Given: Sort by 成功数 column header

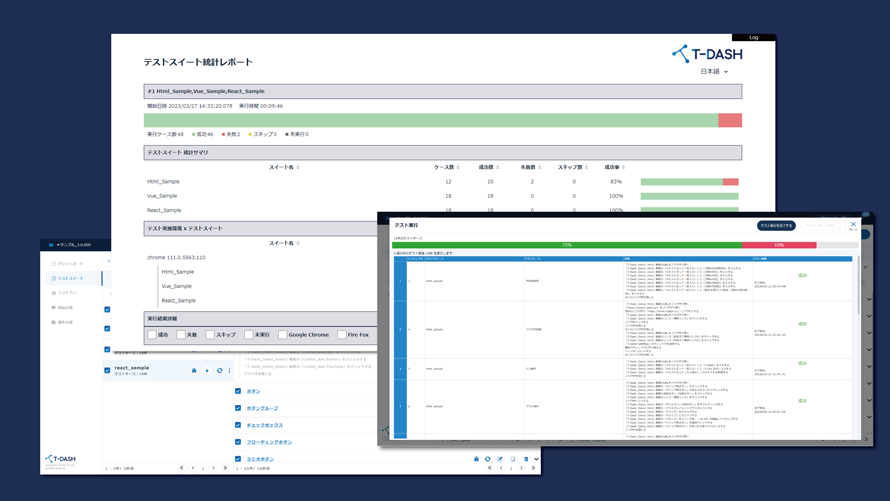Looking at the screenshot, I should click(489, 167).
